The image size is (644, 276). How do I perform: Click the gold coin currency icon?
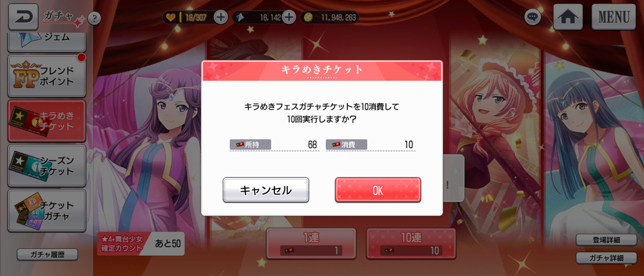pyautogui.click(x=308, y=17)
